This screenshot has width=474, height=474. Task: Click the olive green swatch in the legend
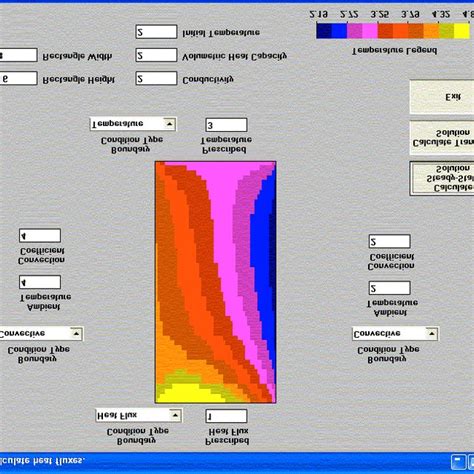point(446,31)
